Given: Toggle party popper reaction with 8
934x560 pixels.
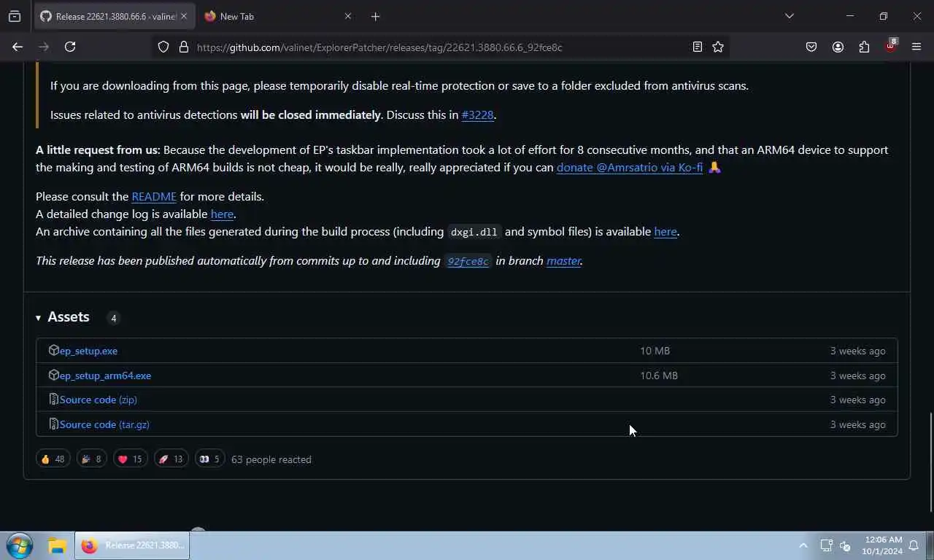Looking at the screenshot, I should click(x=92, y=459).
